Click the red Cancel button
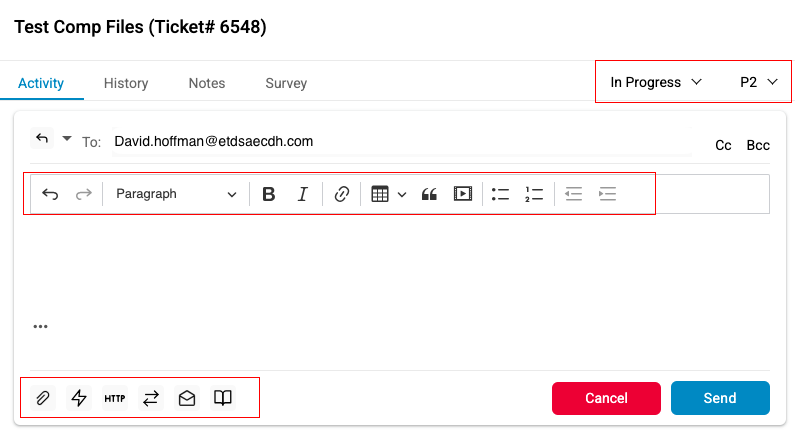 (x=606, y=398)
